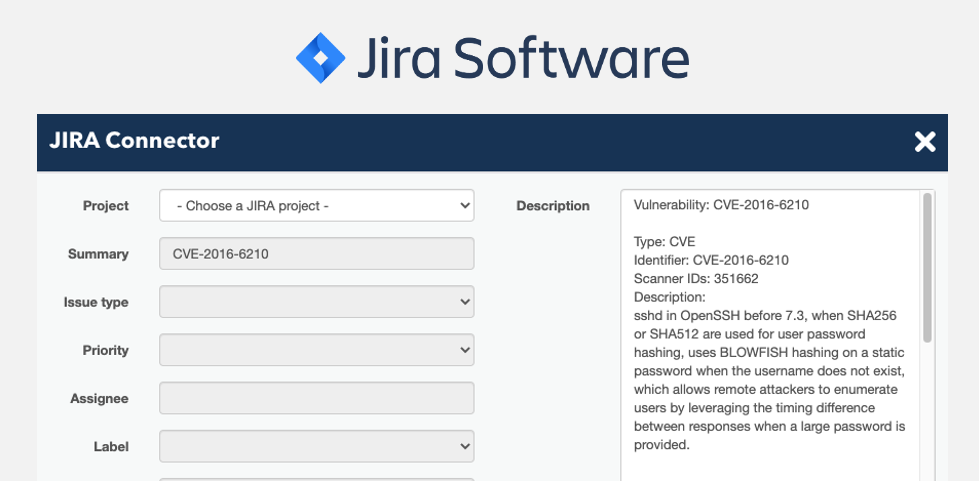Click the Scanner IDs: 351662 line
Image resolution: width=979 pixels, height=481 pixels.
point(696,279)
